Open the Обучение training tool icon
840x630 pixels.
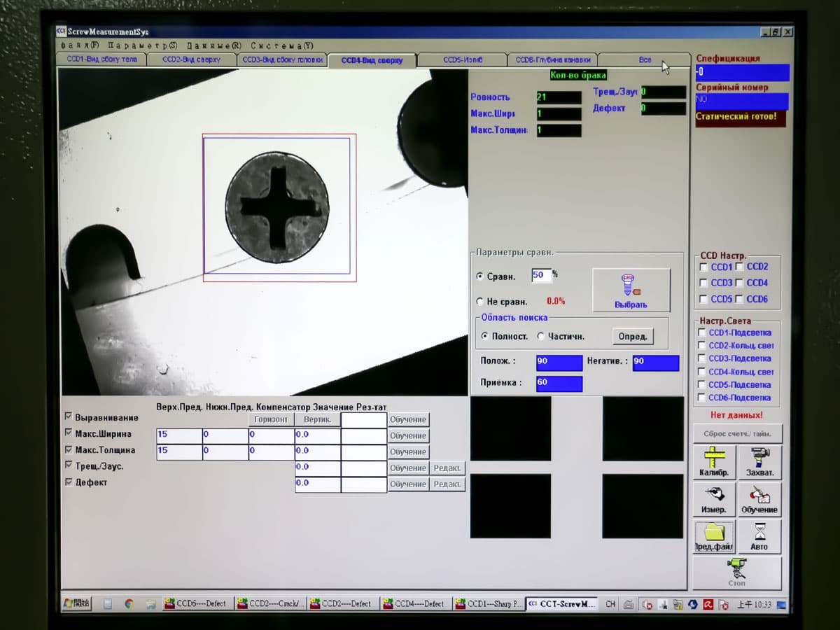759,499
